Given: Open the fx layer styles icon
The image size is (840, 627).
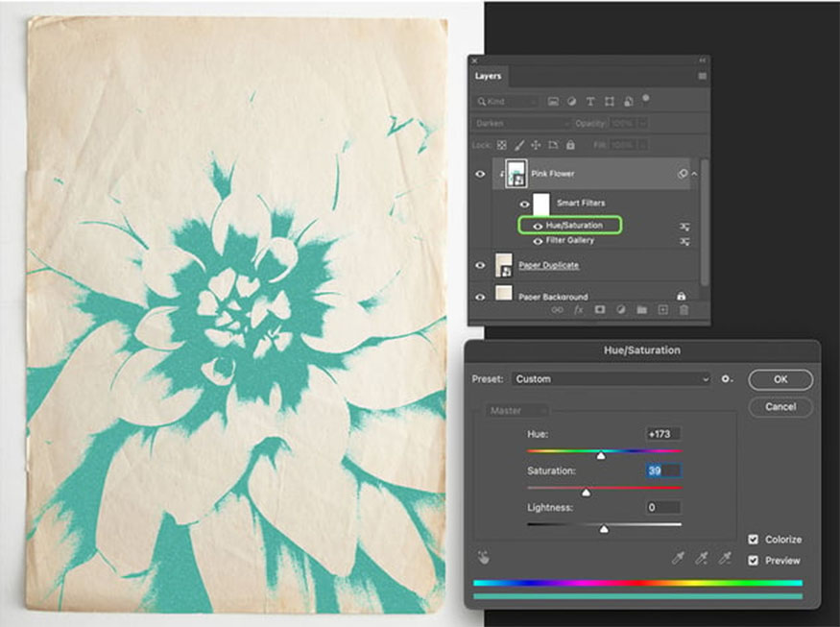Looking at the screenshot, I should 578,310.
